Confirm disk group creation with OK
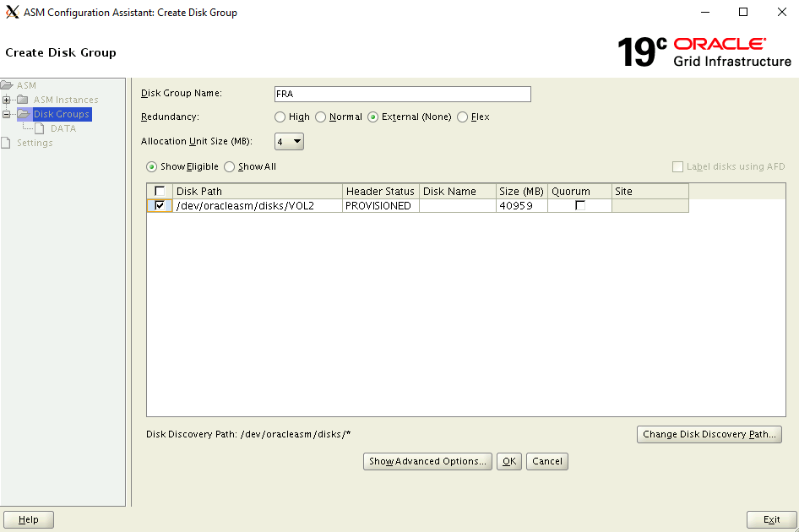799x532 pixels. (x=509, y=461)
